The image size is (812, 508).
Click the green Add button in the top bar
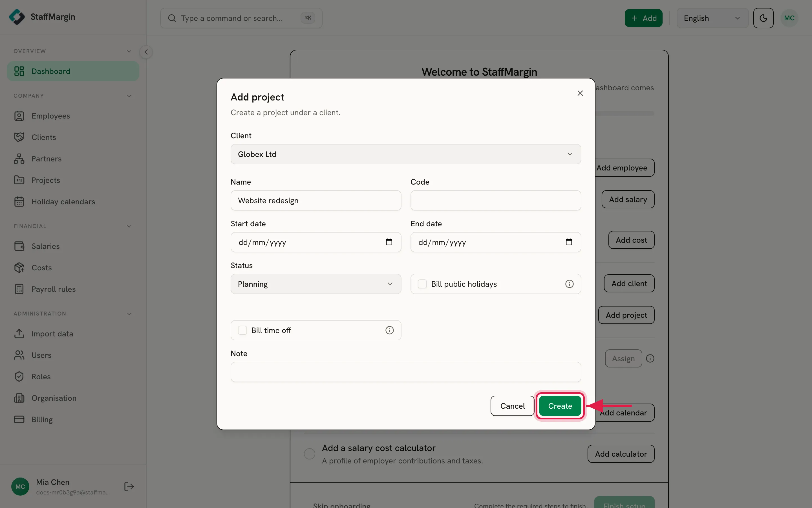643,18
